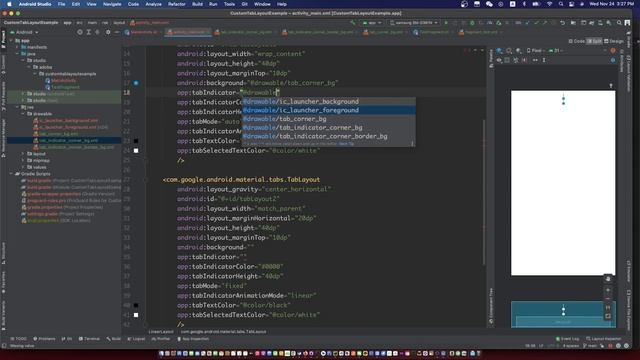Open the Terminal tool window
Screen dimensions: 640x360
pos(89,339)
